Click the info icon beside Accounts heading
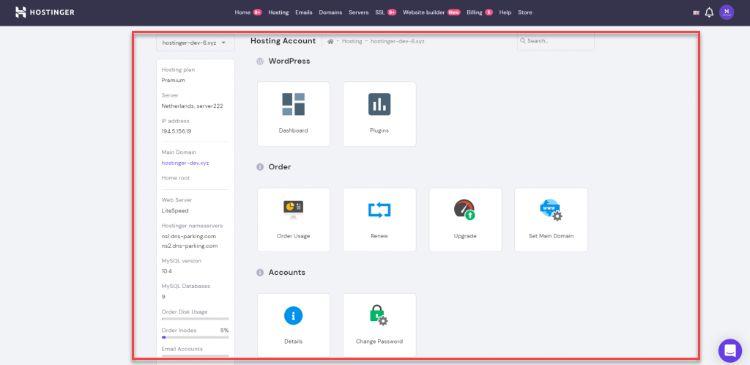The width and height of the screenshot is (750, 365). click(x=260, y=273)
